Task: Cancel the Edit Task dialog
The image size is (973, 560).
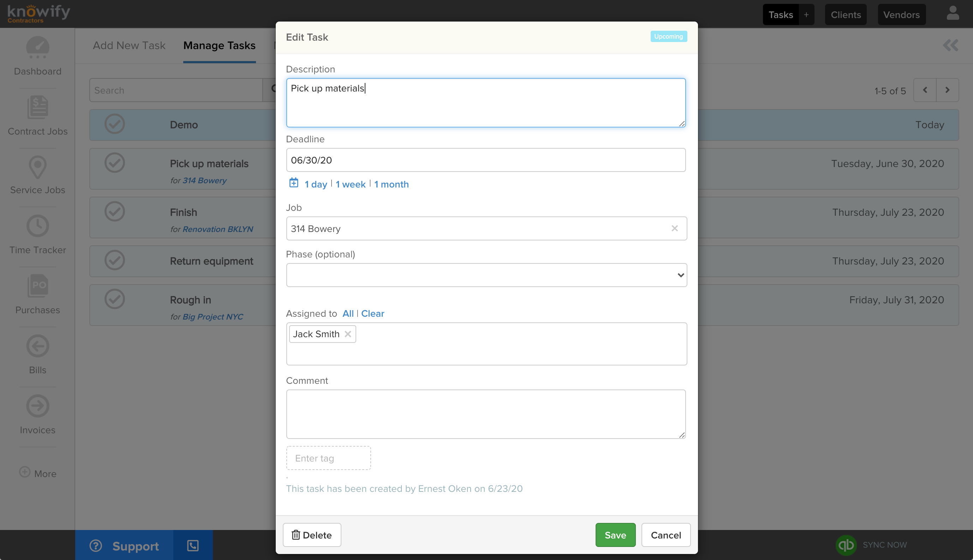Action: click(x=666, y=535)
